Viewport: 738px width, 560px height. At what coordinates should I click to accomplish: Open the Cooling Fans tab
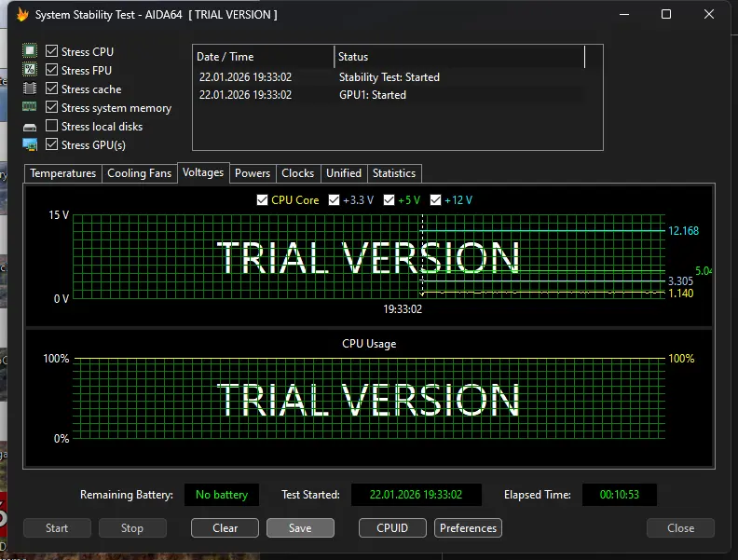(139, 173)
